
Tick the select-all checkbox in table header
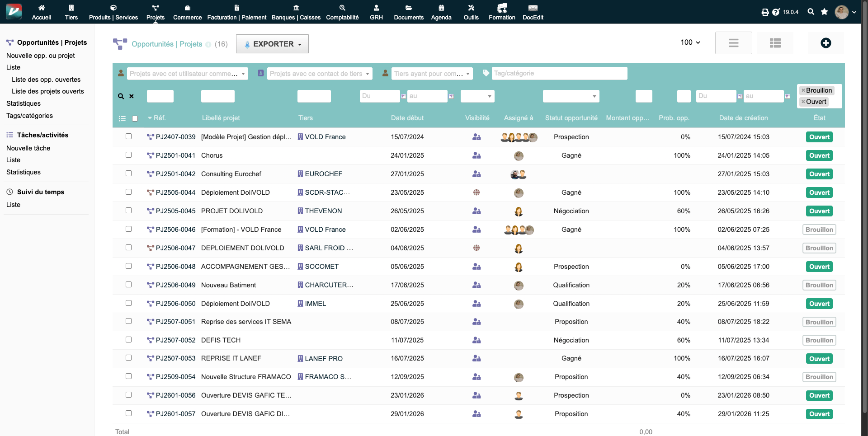(x=135, y=118)
